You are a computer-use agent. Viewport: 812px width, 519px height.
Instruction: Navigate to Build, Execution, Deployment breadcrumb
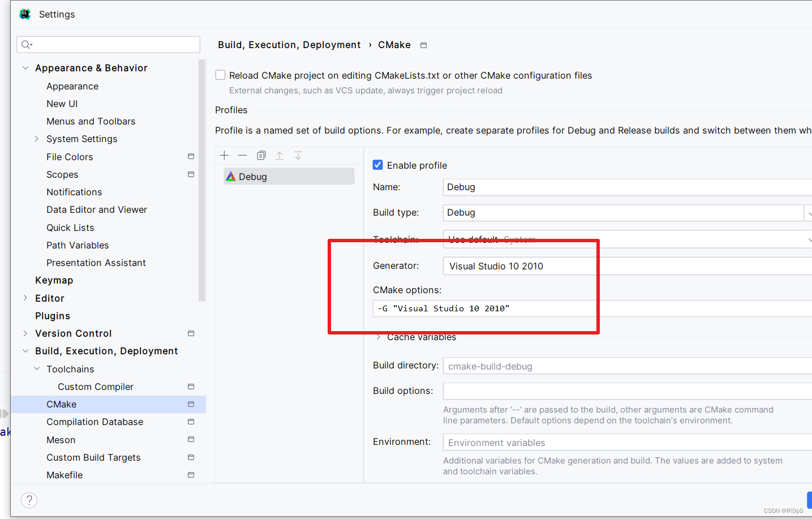coord(289,45)
